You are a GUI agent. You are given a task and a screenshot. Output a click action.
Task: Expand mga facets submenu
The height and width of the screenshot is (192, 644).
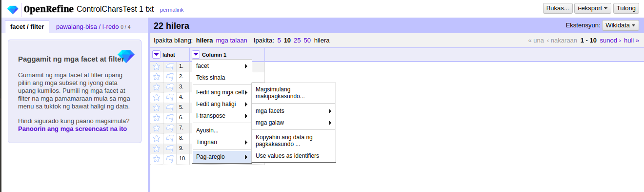(x=294, y=111)
